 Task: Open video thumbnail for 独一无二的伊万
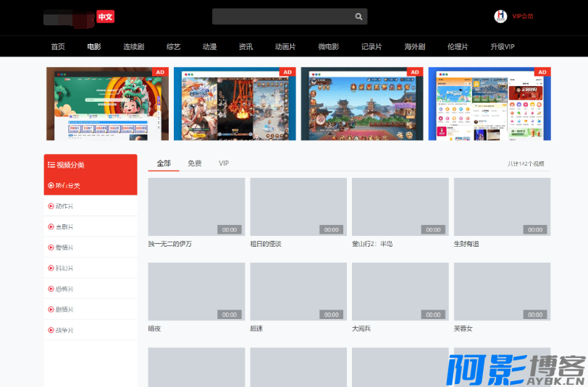point(196,207)
